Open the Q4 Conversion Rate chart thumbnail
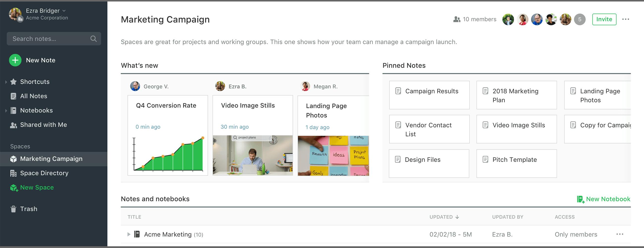 click(x=168, y=155)
